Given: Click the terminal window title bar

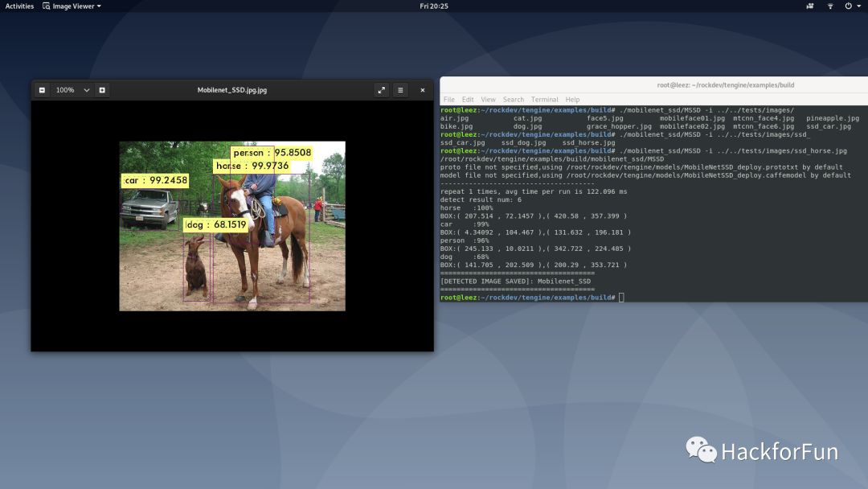Looking at the screenshot, I should [x=653, y=84].
